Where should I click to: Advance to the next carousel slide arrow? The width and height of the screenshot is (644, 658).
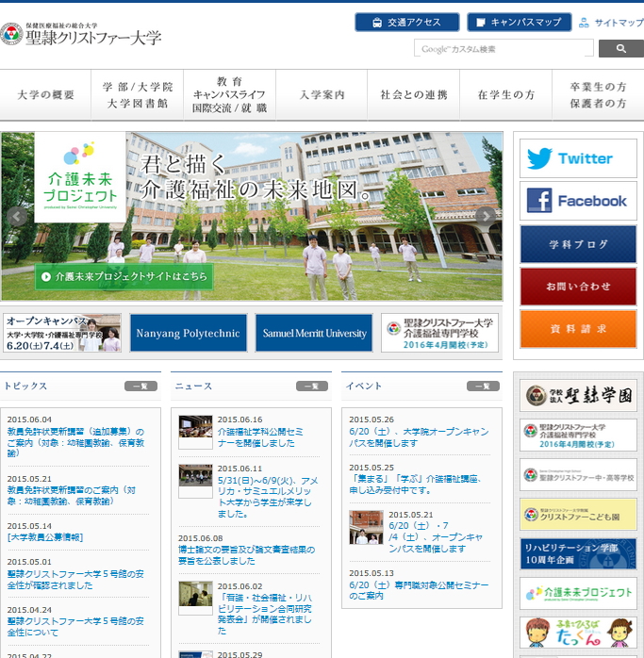click(x=486, y=216)
